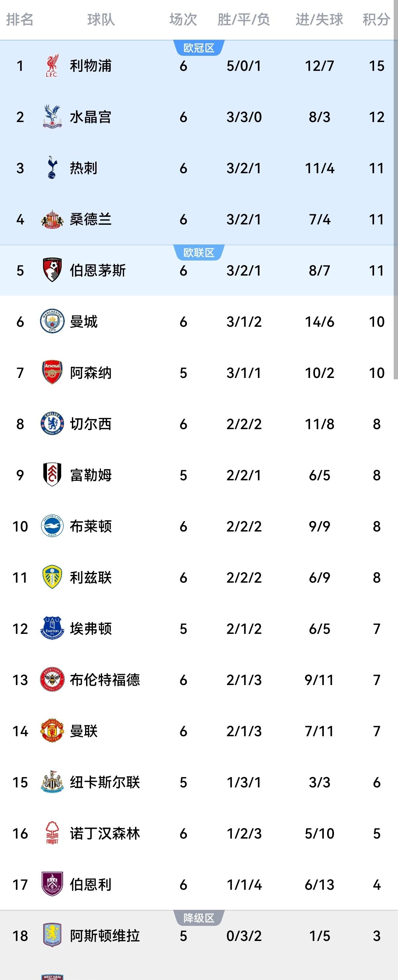The image size is (398, 980).
Task: Select the Aston Villa crest
Action: pos(52,935)
